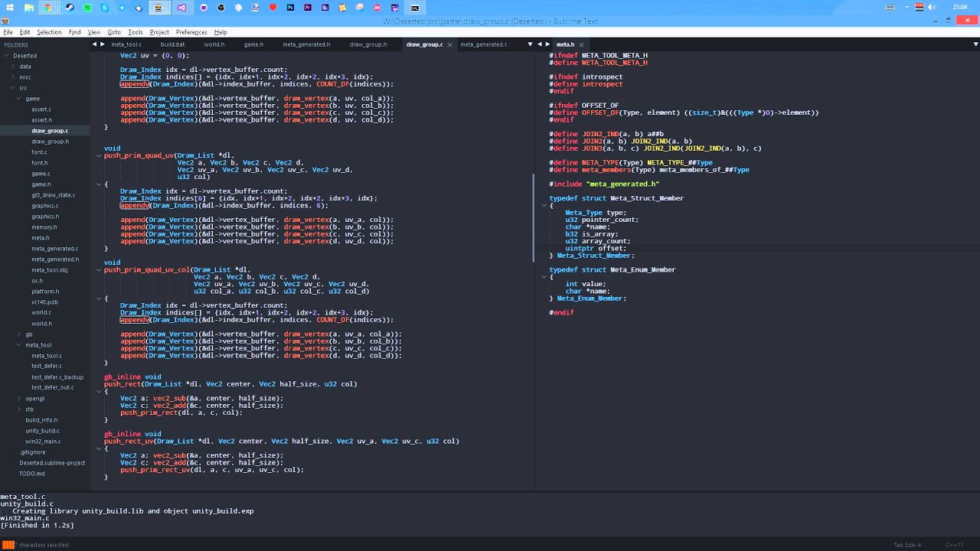Screen dimensions: 980x551
Task: Click the Spotify taskbar icon
Action: pos(87,8)
